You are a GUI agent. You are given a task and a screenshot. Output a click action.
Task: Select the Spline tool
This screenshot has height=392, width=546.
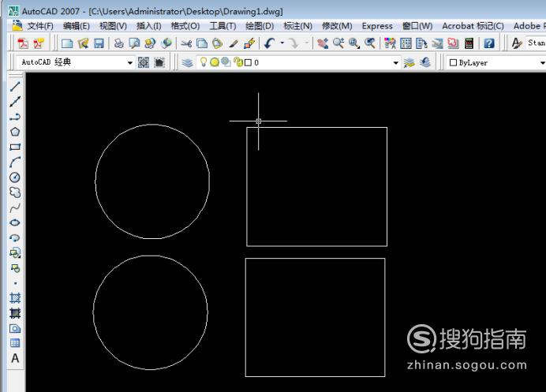pos(15,208)
